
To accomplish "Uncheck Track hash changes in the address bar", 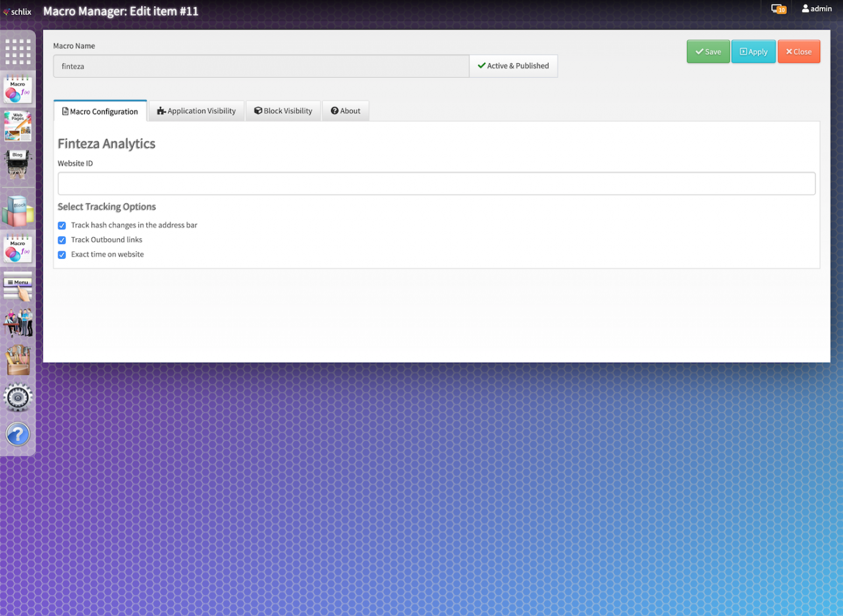I will click(62, 226).
